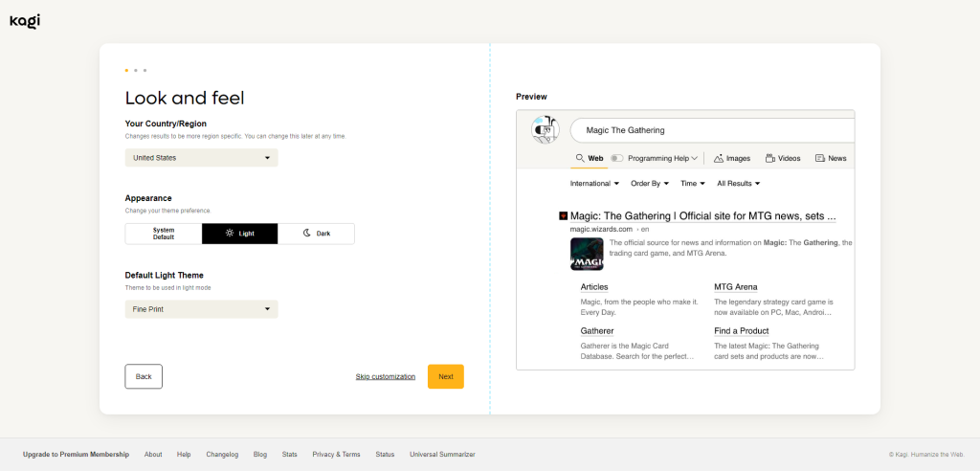Choose System Default appearance

tap(164, 234)
